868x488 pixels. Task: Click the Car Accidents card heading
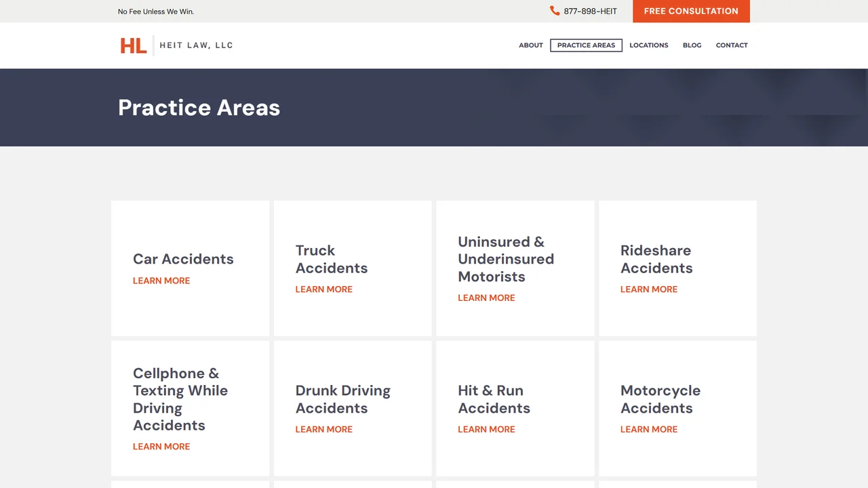point(183,259)
